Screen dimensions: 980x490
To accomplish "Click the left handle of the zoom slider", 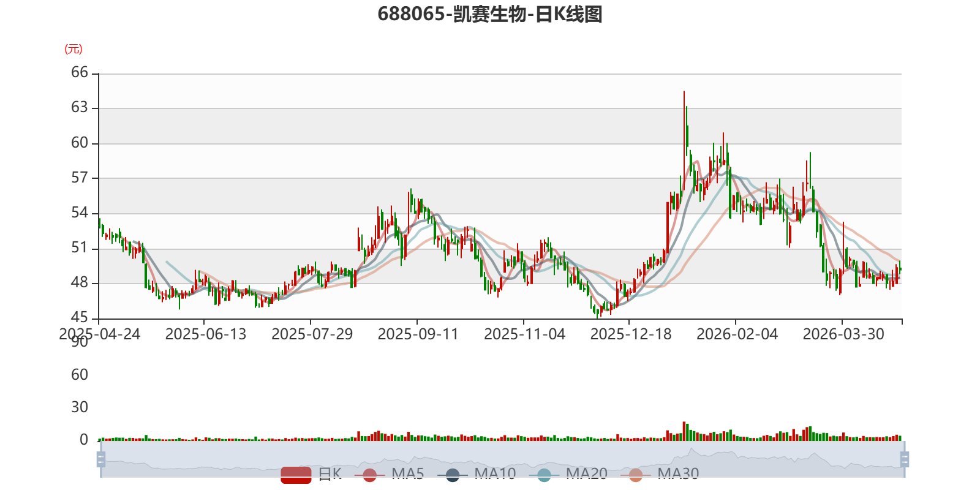I will click(x=101, y=459).
